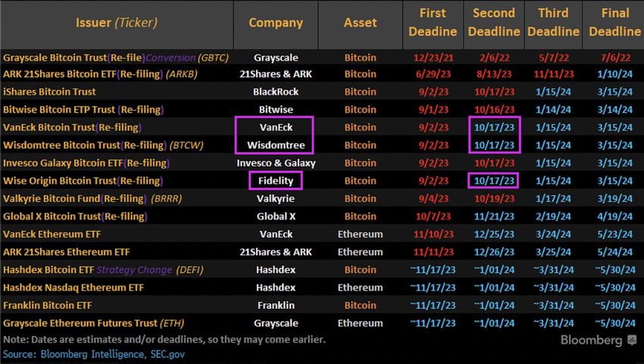
Task: Click the Franklin Bitcoin ETF issuer entry
Action: (47, 305)
